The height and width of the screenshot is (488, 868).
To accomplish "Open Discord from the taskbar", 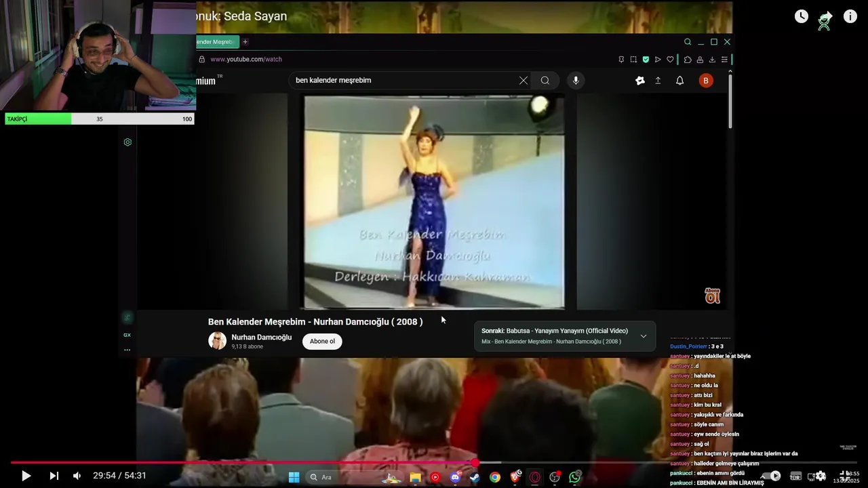I will [455, 477].
